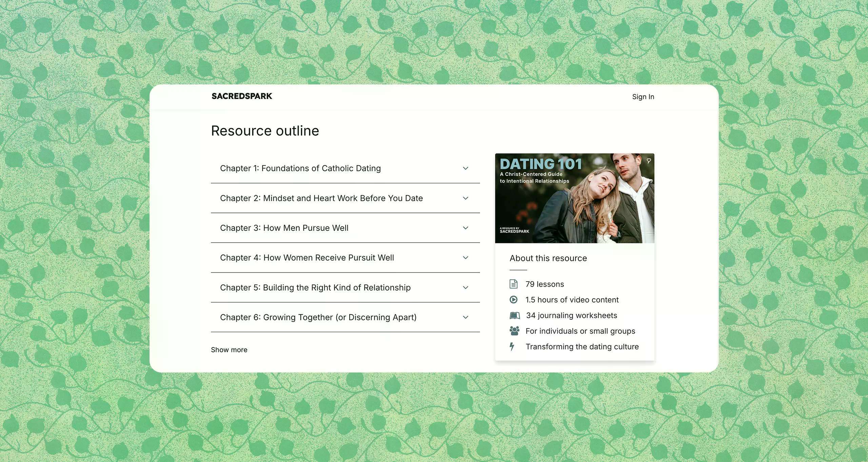868x462 pixels.
Task: Expand Chapter 3 with its chevron arrow
Action: pos(466,228)
